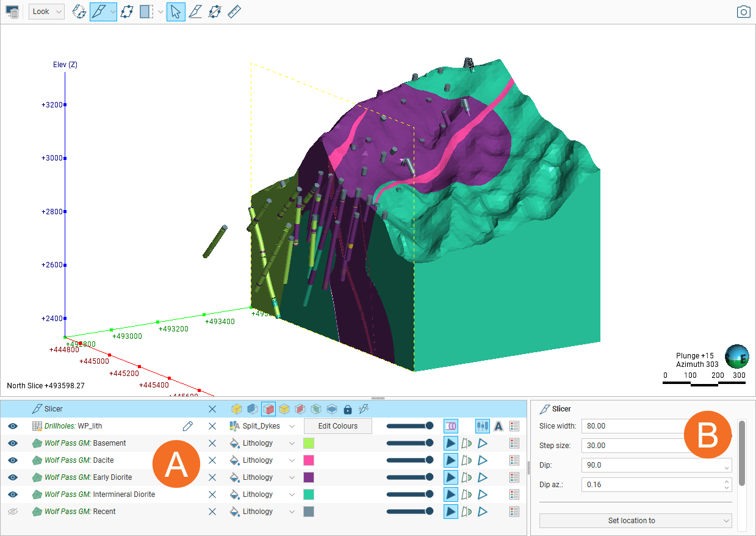Remove Dacite from scene with X button
Image resolution: width=756 pixels, height=536 pixels.
point(212,460)
